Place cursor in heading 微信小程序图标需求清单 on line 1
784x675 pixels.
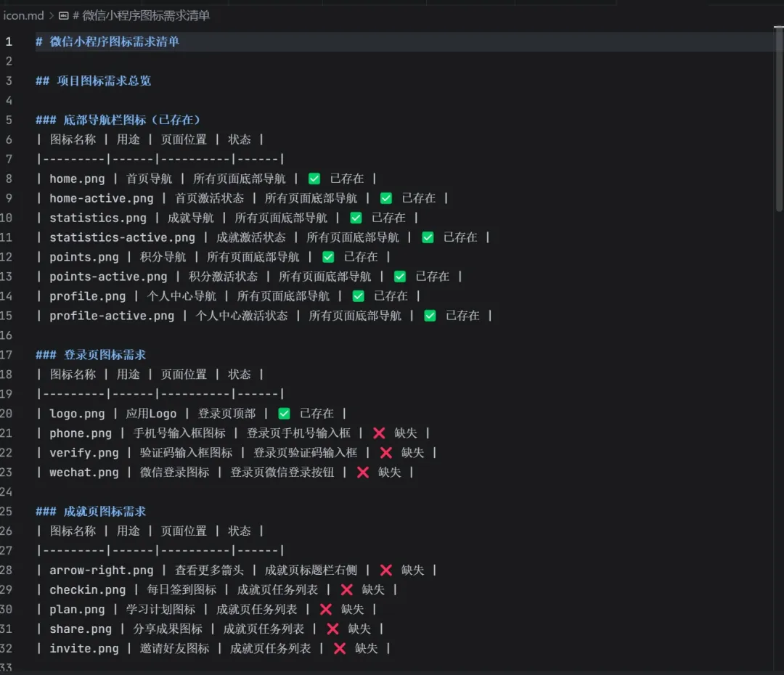pos(115,41)
